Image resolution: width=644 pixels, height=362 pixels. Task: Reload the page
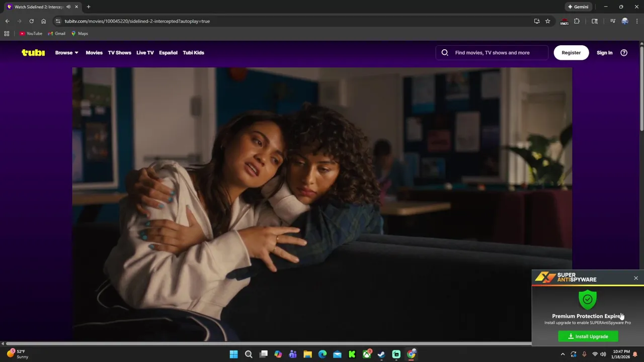pos(31,21)
